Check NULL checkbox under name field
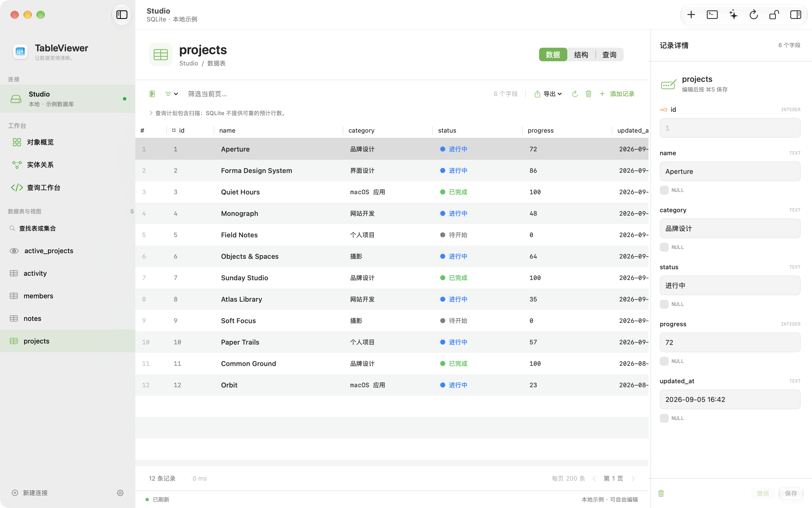812x508 pixels. click(x=664, y=190)
